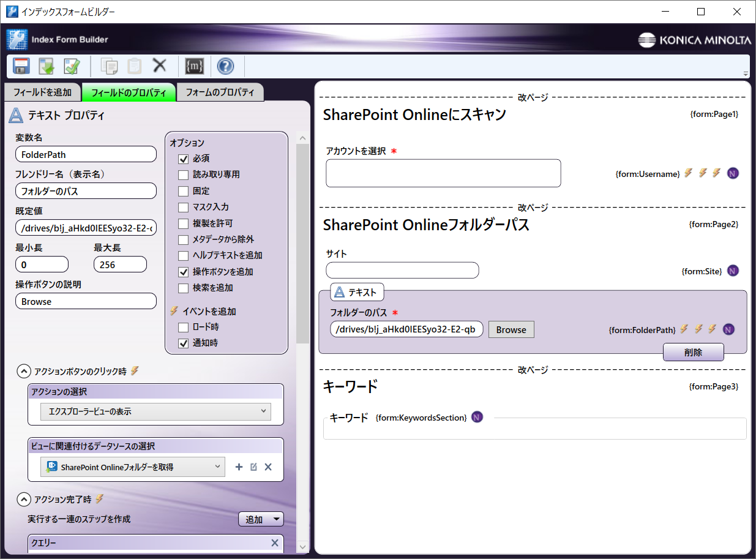Collapse the アクションボタンのクリック時 section

click(x=23, y=370)
